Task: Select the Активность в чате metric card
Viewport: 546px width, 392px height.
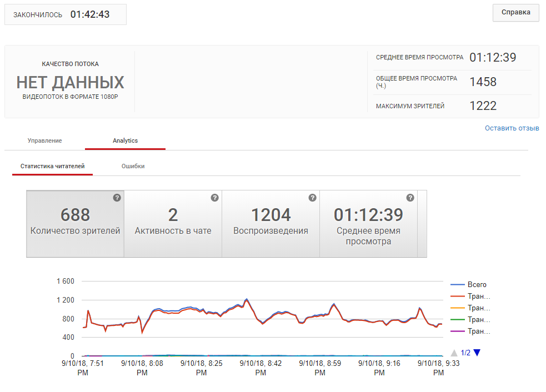Action: pos(173,224)
